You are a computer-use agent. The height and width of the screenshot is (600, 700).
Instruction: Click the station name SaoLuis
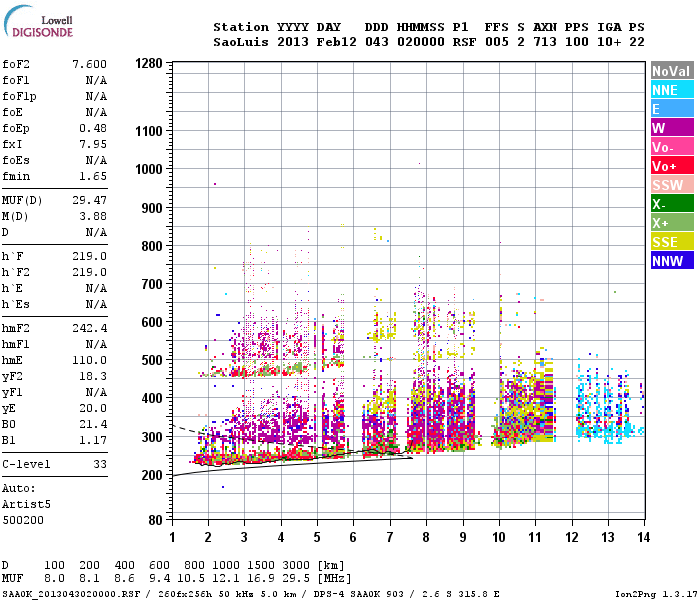click(241, 42)
